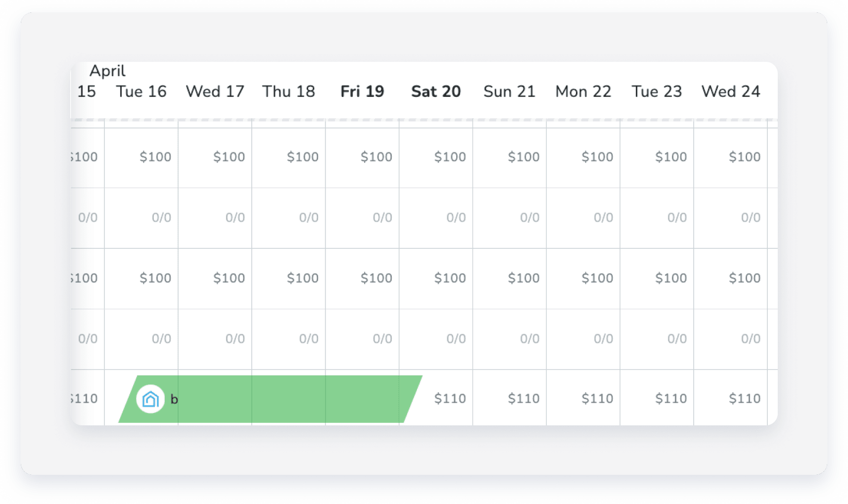Click the Wed 24 date header
The width and height of the screenshot is (848, 504).
pos(731,91)
